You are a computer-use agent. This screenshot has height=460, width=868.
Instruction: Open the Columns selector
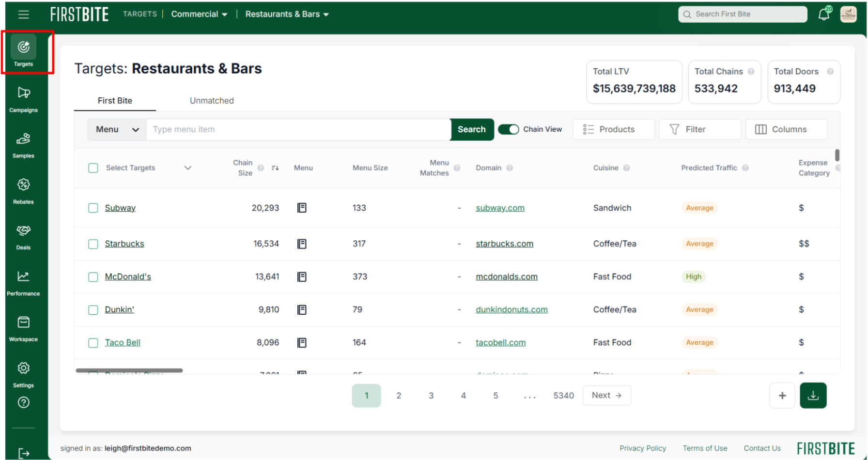[786, 129]
